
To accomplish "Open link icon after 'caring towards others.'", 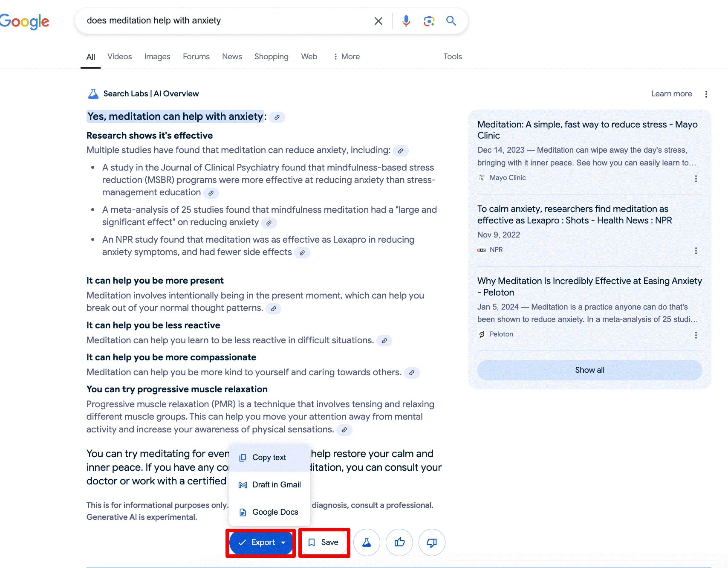I will 412,373.
